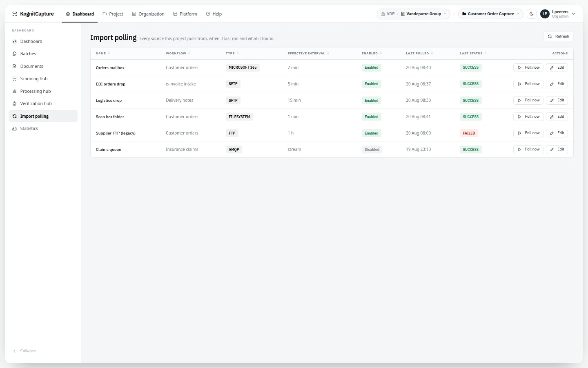
Task: Click Enabled badge on Logistics drop row
Action: click(372, 101)
